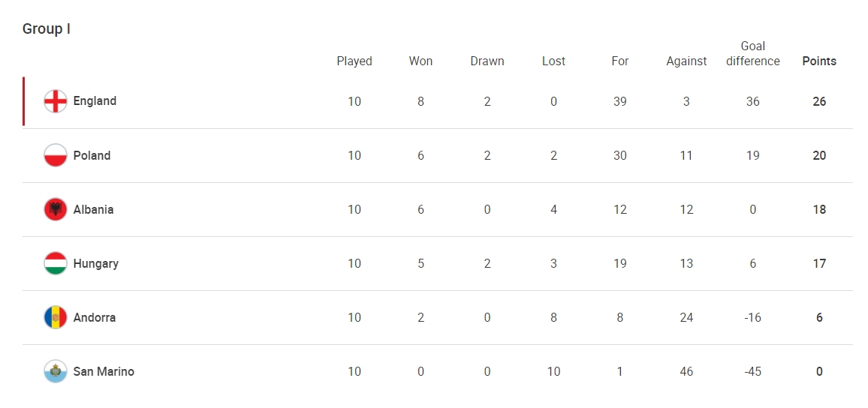Image resolution: width=868 pixels, height=408 pixels.
Task: Click the Against column header
Action: [686, 61]
